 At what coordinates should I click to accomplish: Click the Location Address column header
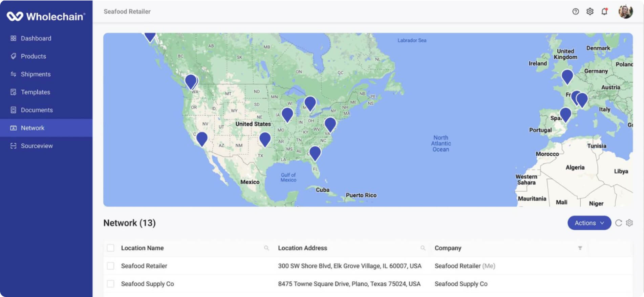(x=303, y=248)
